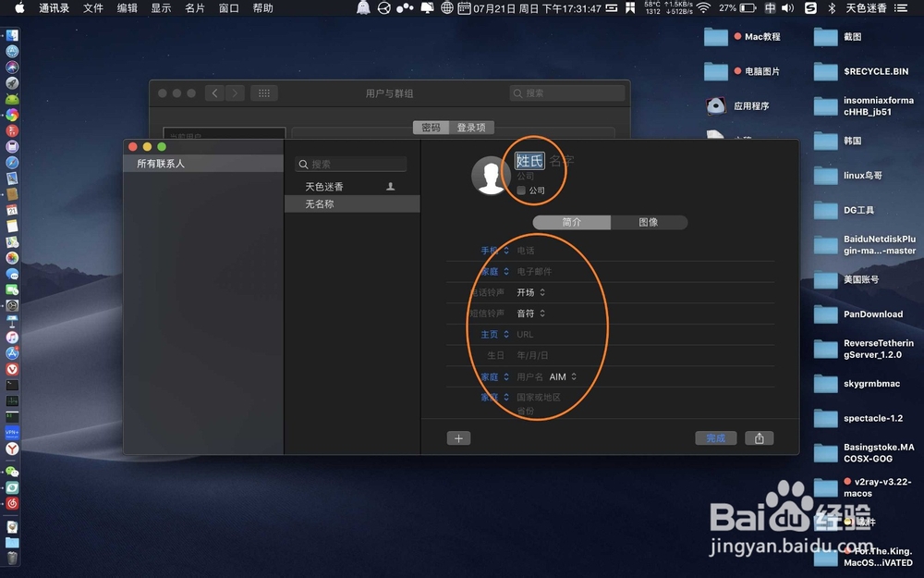The width and height of the screenshot is (924, 578).
Task: Open App Store icon in dock
Action: [x=12, y=353]
